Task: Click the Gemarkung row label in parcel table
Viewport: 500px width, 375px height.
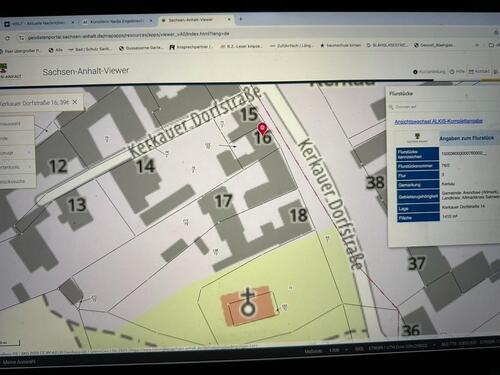Action: 417,185
